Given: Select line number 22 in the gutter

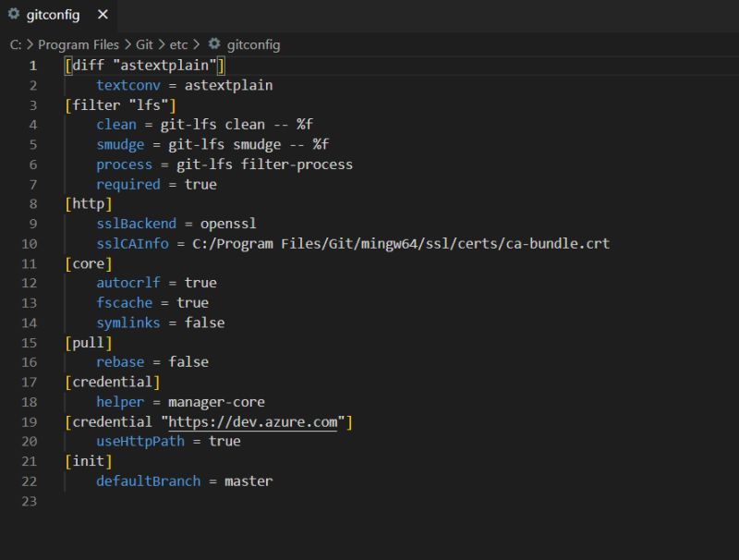Looking at the screenshot, I should [x=30, y=481].
